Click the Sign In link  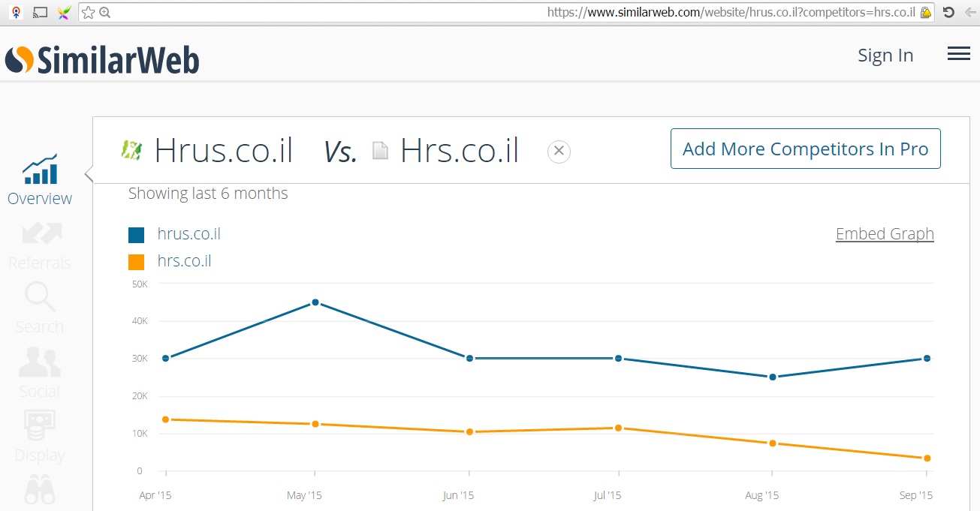[885, 56]
